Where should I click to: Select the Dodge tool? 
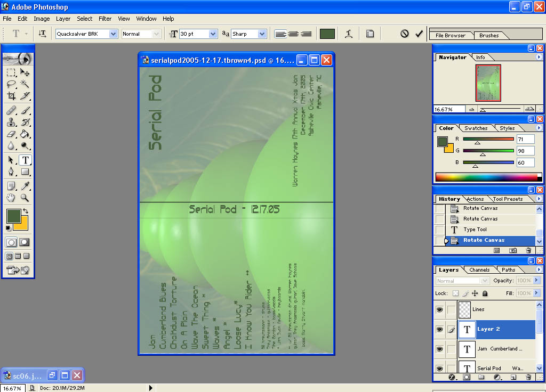[x=25, y=146]
